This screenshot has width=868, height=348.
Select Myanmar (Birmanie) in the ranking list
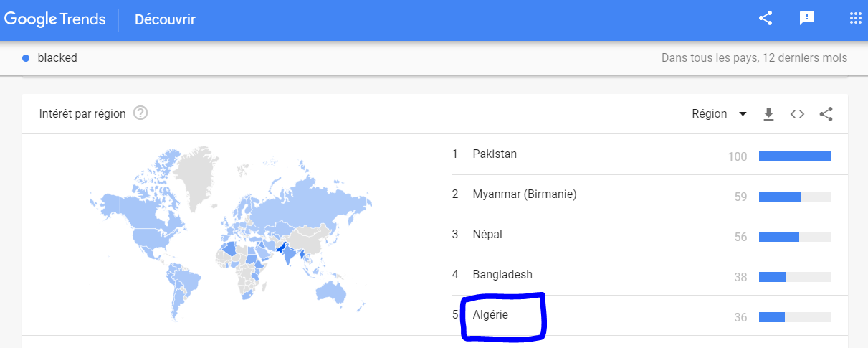(x=525, y=194)
